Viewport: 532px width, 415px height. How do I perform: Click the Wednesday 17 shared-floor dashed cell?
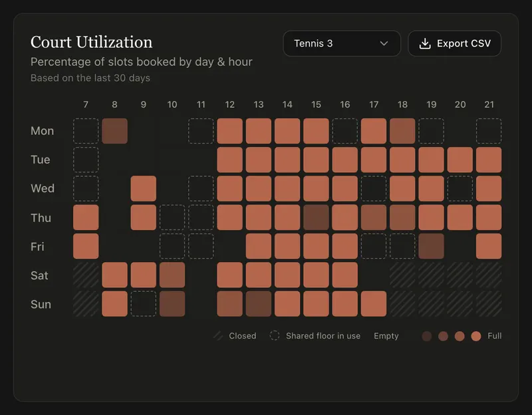pyautogui.click(x=374, y=189)
